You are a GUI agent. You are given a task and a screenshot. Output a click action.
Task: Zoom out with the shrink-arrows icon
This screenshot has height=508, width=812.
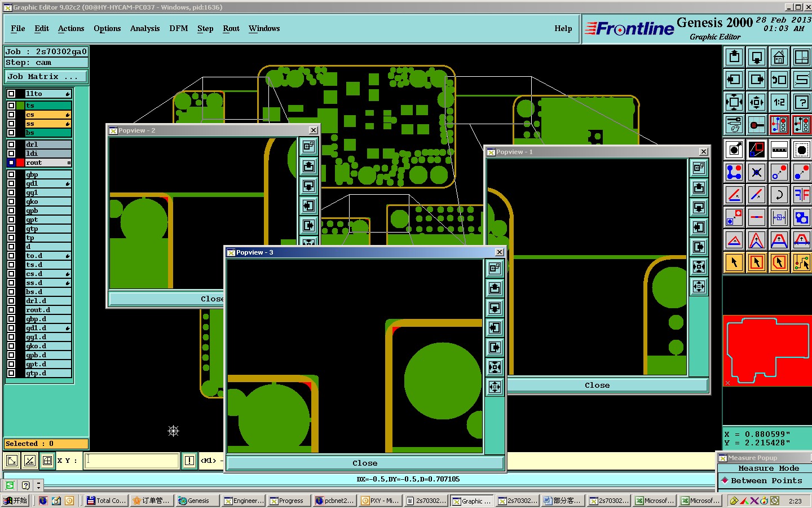pos(757,102)
